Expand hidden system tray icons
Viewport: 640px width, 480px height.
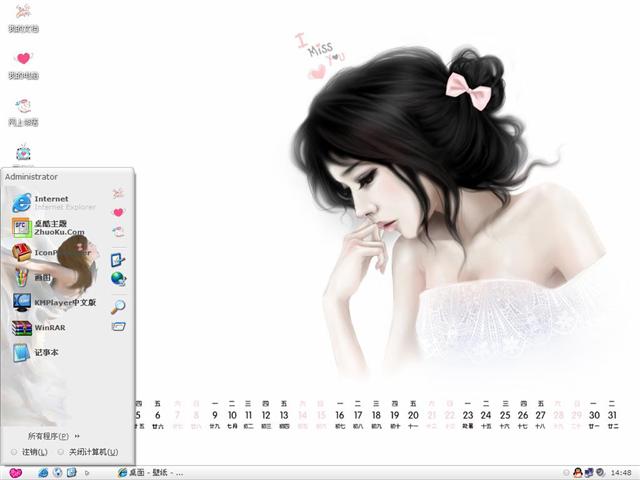(x=566, y=473)
